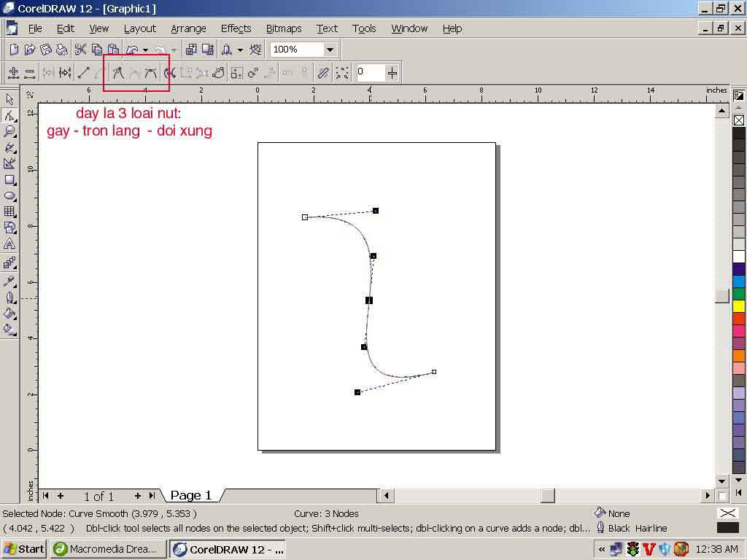Go to the last page
Image resolution: width=747 pixels, height=560 pixels.
152,496
